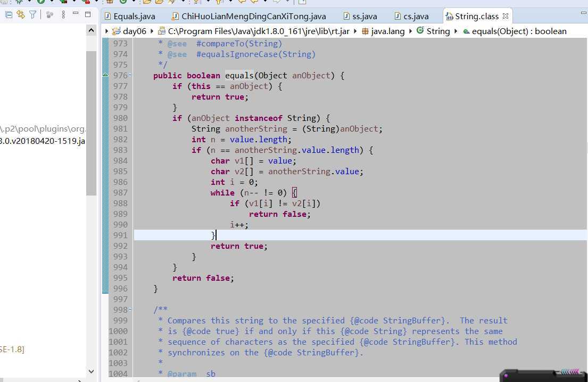Switch to the Equals.java editor tab
Image resolution: width=588 pixels, height=382 pixels.
pos(130,16)
